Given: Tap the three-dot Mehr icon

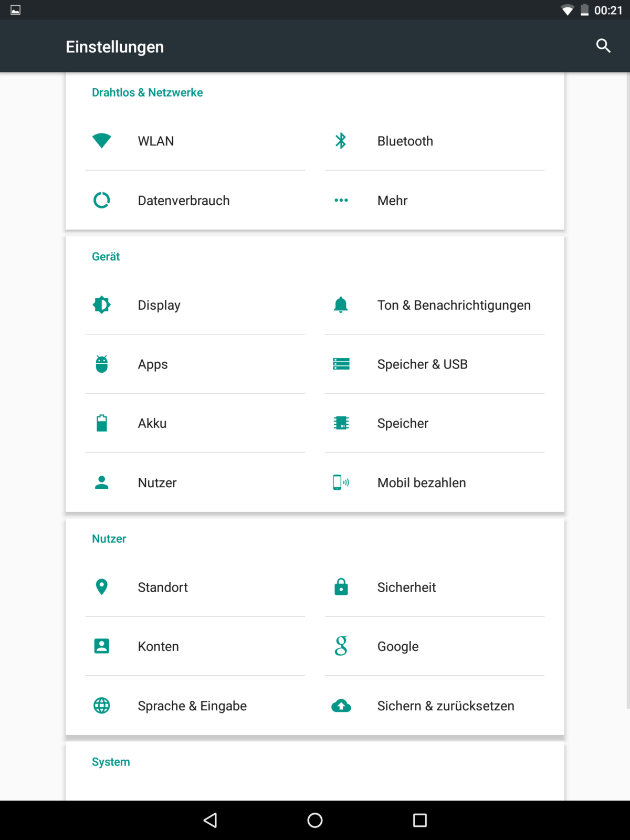Looking at the screenshot, I should coord(341,200).
